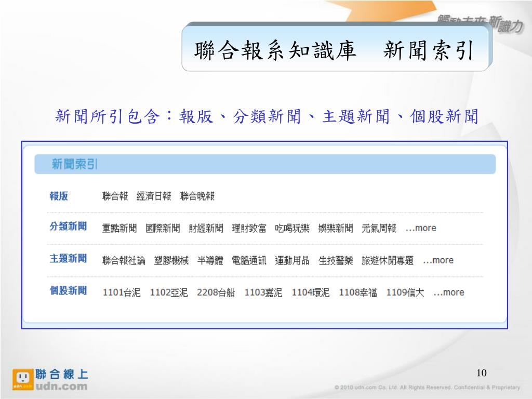Click the slide title 聯合報系知識庫 新聞索引
The width and height of the screenshot is (532, 399).
(x=334, y=50)
